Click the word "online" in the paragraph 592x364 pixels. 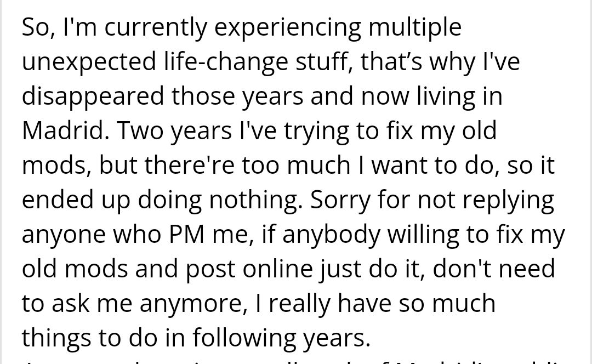(277, 269)
